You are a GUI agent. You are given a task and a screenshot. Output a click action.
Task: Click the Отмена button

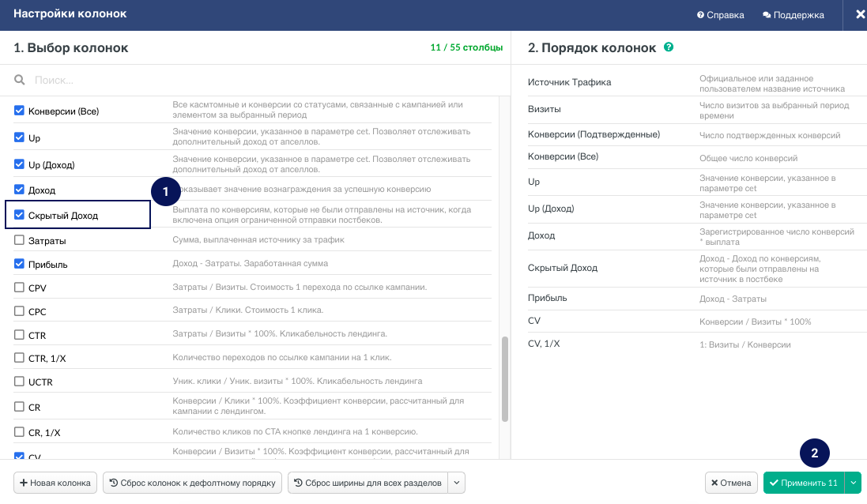pyautogui.click(x=731, y=483)
